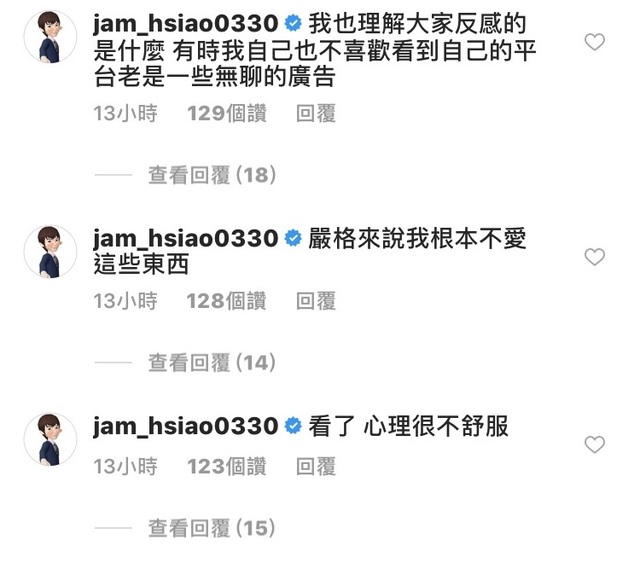Like the comment '看了 心理很不舒服'
The width and height of the screenshot is (640, 563).
(x=594, y=445)
